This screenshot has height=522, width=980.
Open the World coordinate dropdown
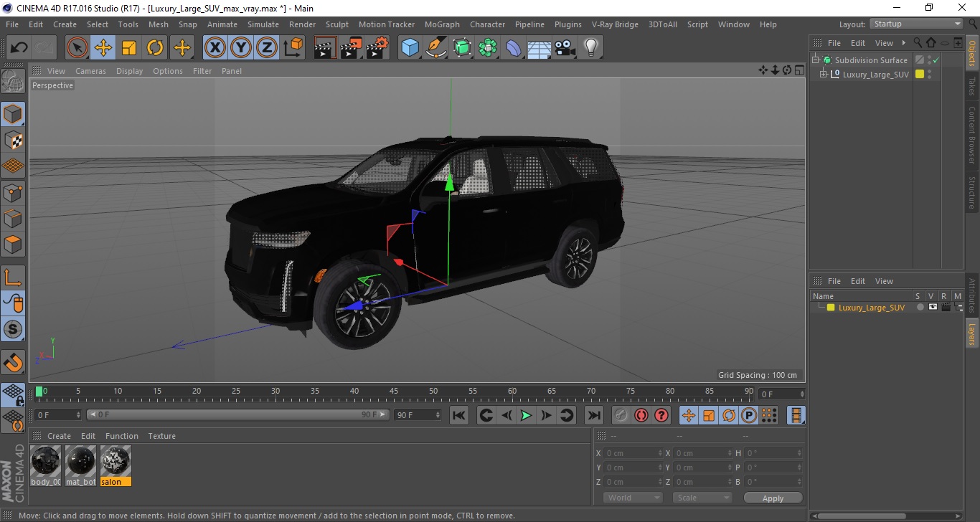633,498
